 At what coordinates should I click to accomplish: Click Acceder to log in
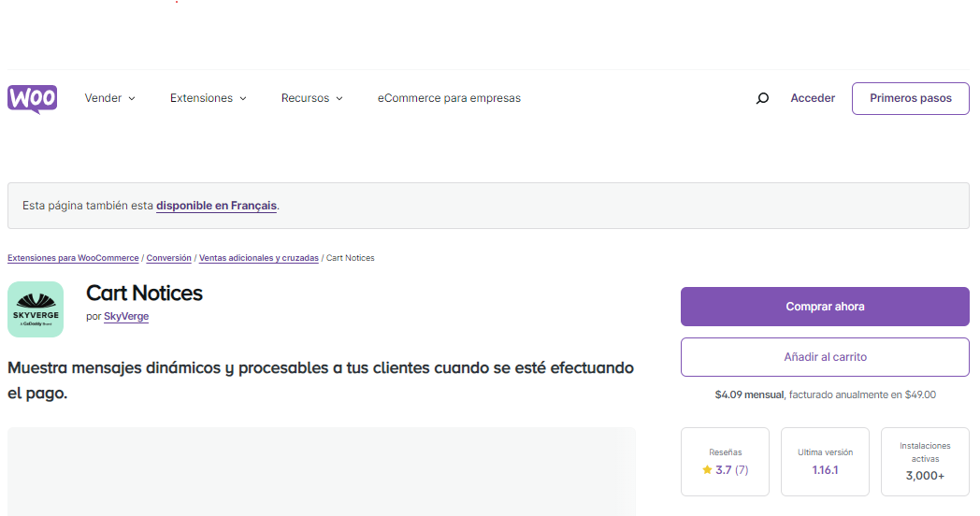(813, 98)
